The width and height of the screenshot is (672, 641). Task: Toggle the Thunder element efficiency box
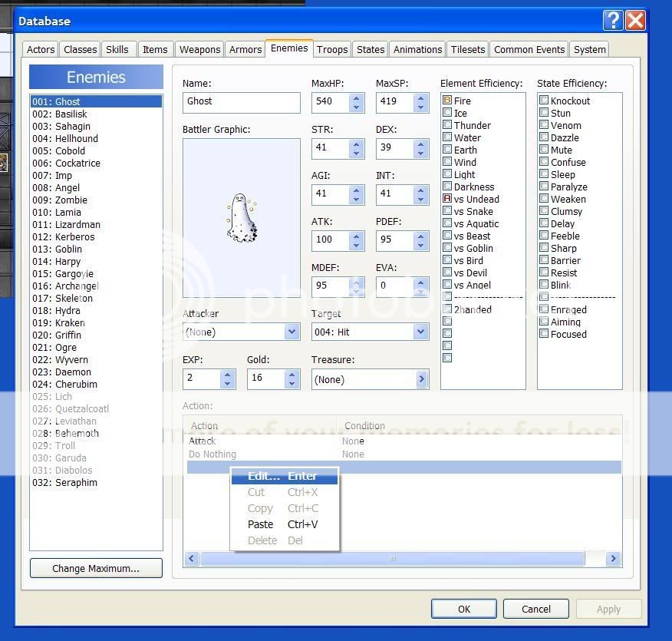[447, 125]
